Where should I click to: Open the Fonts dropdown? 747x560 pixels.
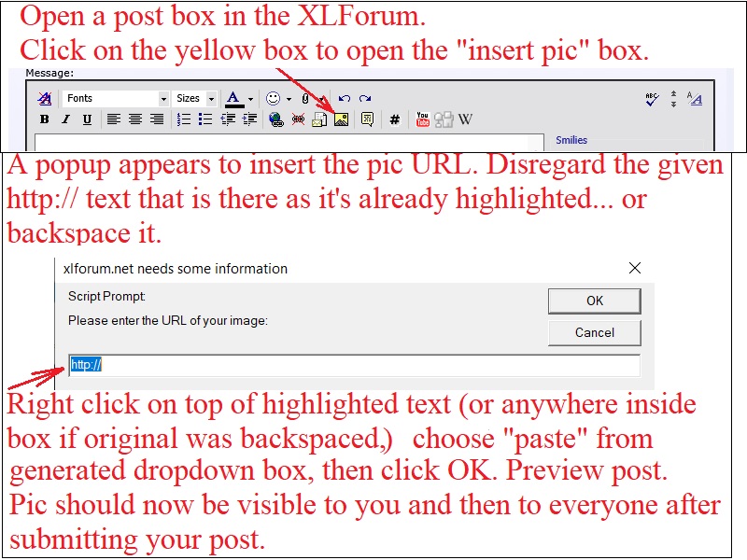point(116,98)
